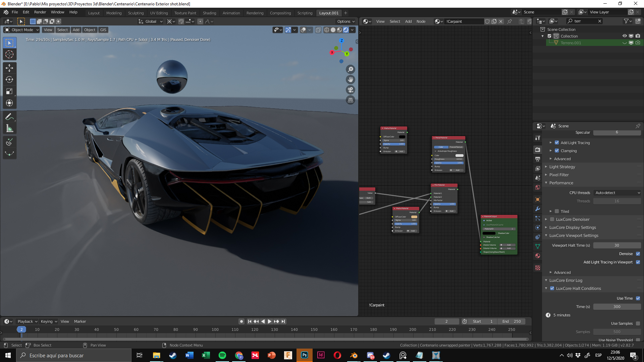
Task: Disable the Use Time checkbox
Action: tap(638, 298)
